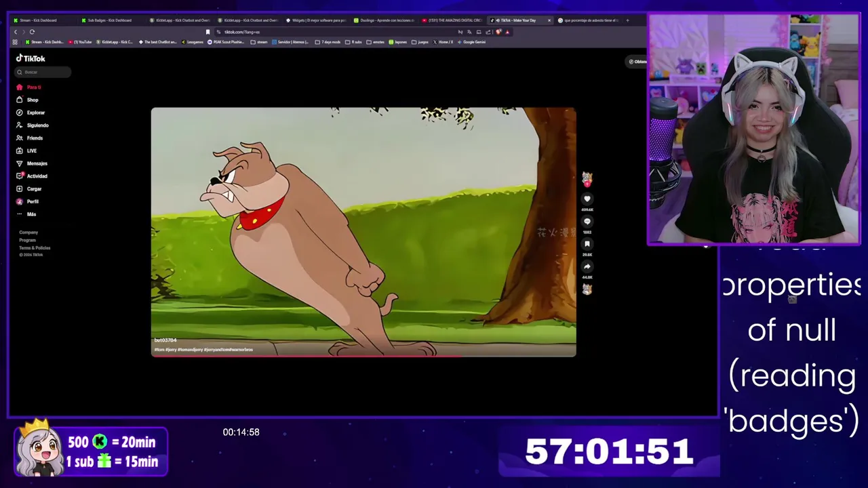Viewport: 868px width, 488px height.
Task: Pause the Tom and Jerry video
Action: tap(363, 230)
